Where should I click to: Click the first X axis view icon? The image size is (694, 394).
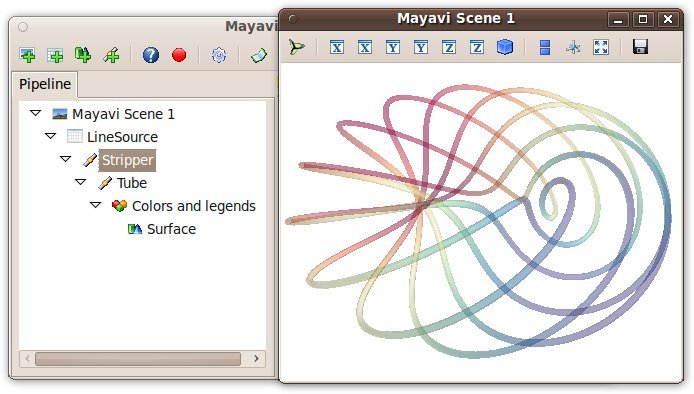pyautogui.click(x=337, y=47)
